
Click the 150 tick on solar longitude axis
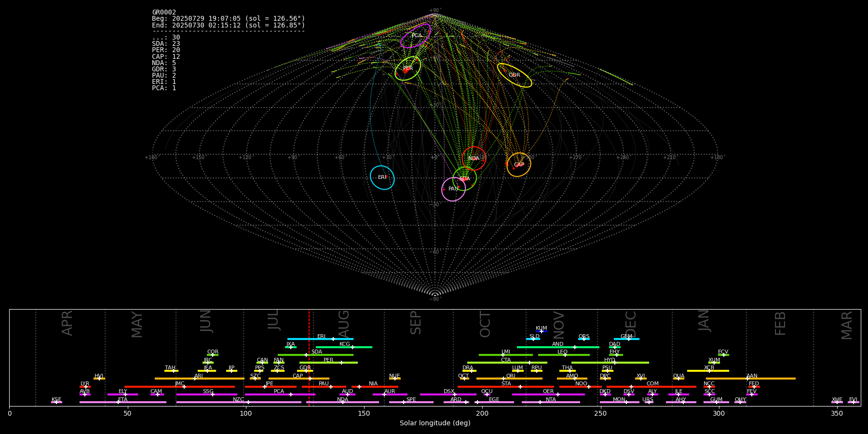coord(364,413)
